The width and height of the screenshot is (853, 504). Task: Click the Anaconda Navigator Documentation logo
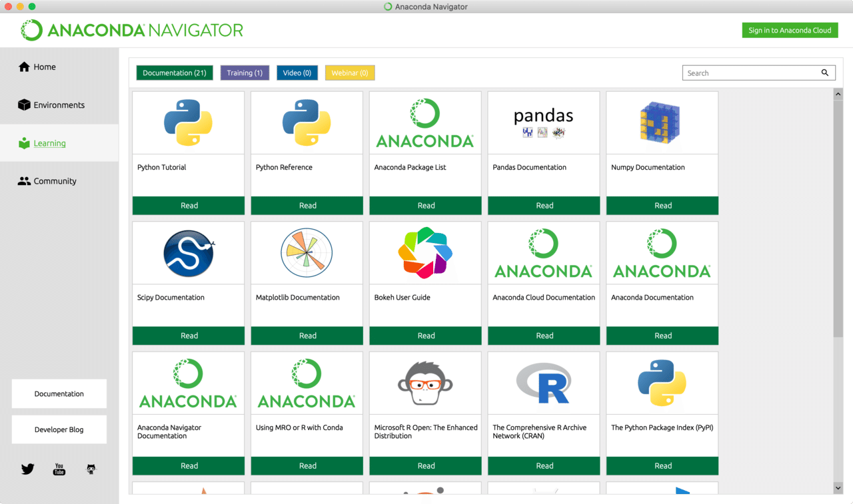[189, 383]
